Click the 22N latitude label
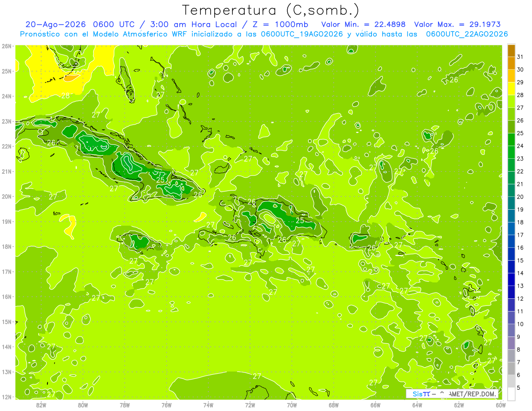The height and width of the screenshot is (411, 532). [7, 146]
